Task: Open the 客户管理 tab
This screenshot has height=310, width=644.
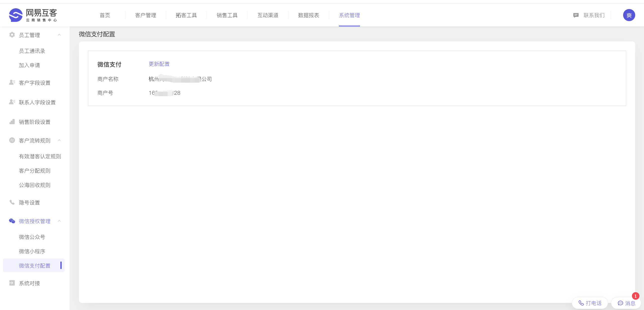Action: coord(146,15)
